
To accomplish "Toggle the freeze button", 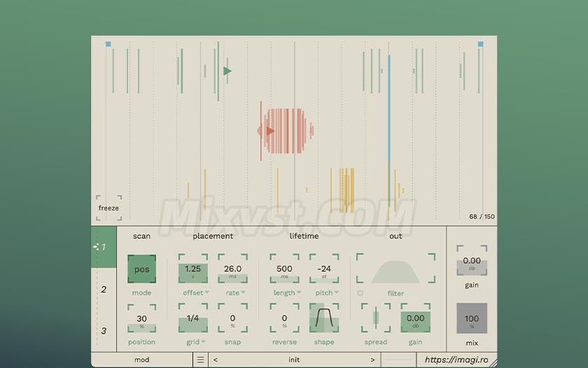I will pyautogui.click(x=108, y=207).
